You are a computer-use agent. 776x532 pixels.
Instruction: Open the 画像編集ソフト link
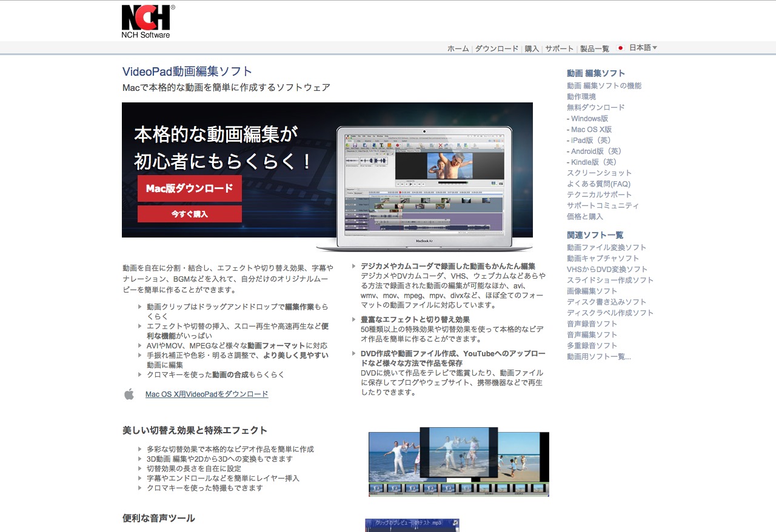592,291
